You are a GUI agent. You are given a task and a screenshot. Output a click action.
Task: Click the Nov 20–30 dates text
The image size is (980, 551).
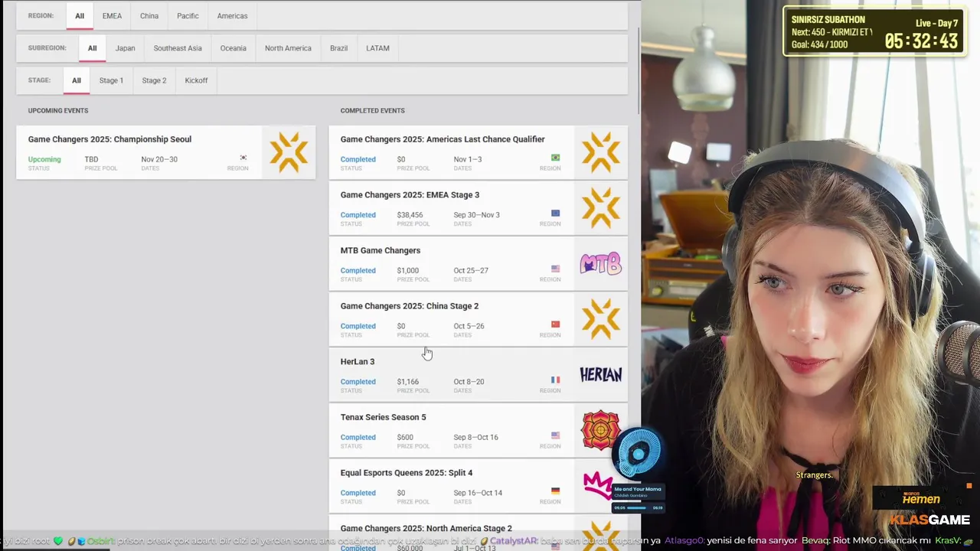click(159, 159)
